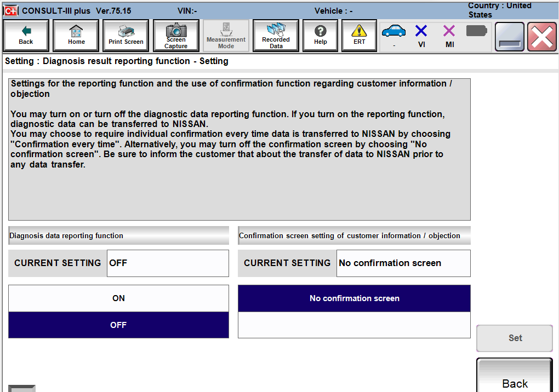Enable diagnosis data reporting by selecting ON
Screen dimensions: 559x392
(x=118, y=298)
